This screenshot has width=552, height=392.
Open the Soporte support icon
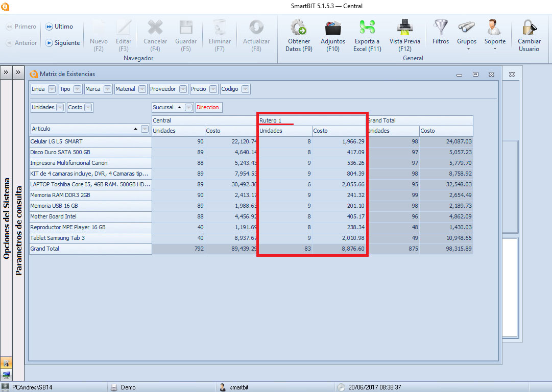pyautogui.click(x=495, y=28)
